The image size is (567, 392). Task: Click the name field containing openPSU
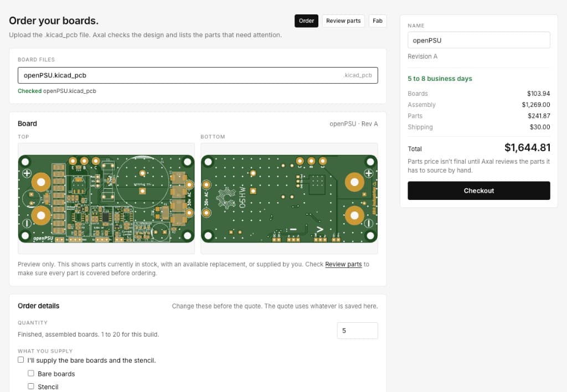[479, 40]
